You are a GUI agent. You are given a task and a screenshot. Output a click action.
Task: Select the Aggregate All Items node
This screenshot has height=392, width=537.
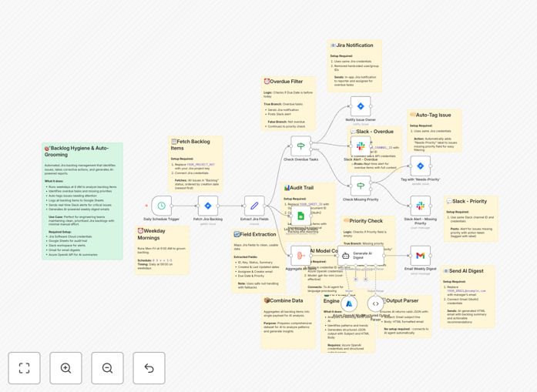[300, 256]
